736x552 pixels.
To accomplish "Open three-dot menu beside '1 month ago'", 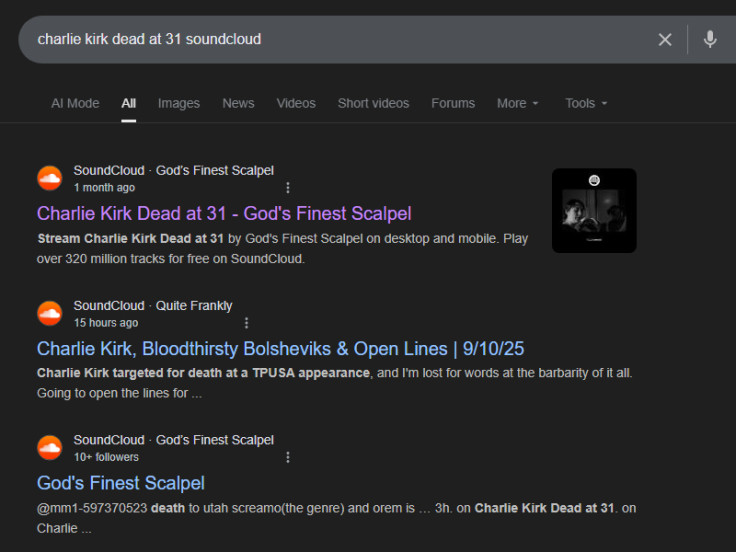I will click(x=288, y=188).
